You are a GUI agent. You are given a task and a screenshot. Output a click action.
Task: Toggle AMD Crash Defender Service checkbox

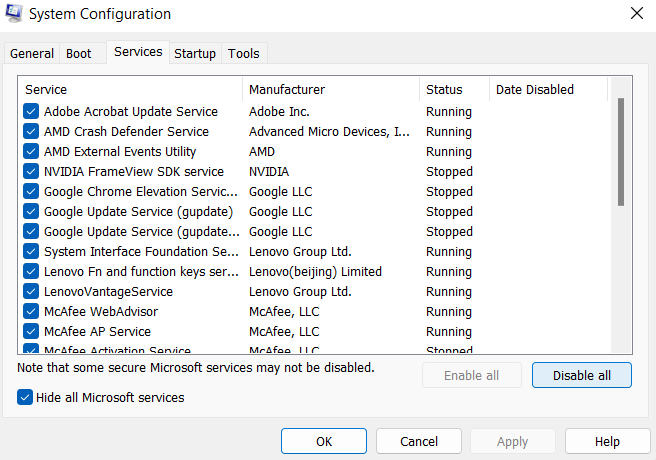[x=31, y=132]
